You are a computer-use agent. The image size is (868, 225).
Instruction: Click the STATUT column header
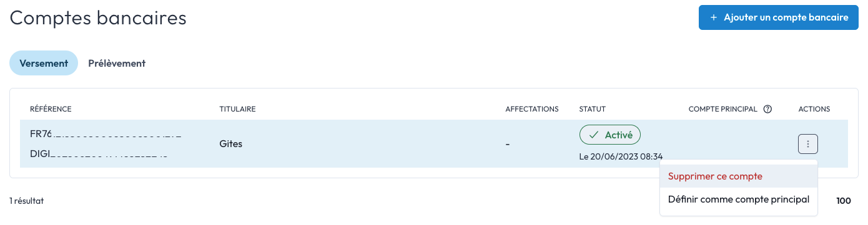(593, 109)
